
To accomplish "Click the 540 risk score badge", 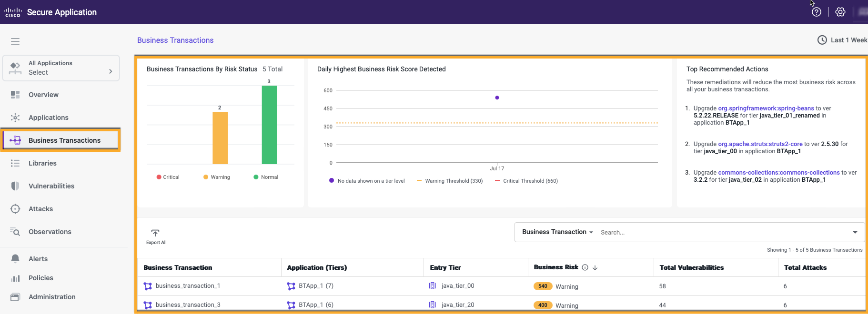I will [543, 286].
